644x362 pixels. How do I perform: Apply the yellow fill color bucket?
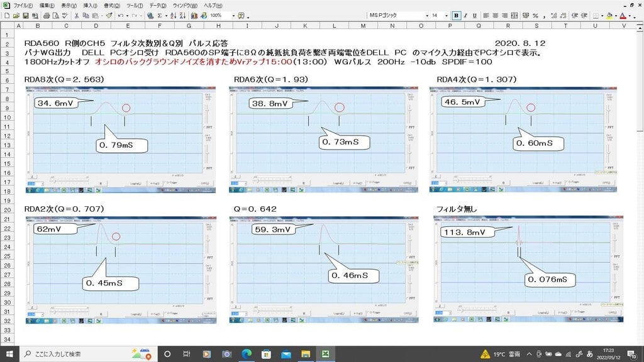[609, 16]
